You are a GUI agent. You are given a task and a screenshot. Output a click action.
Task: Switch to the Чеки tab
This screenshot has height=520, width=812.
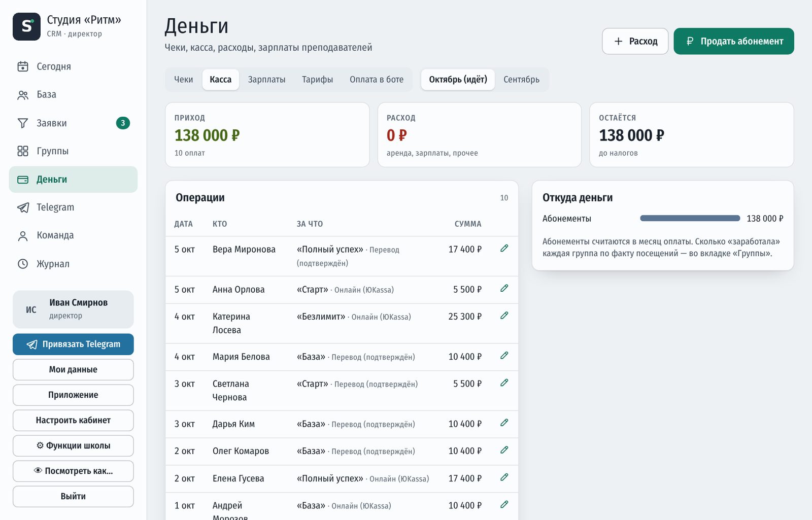[x=183, y=80]
